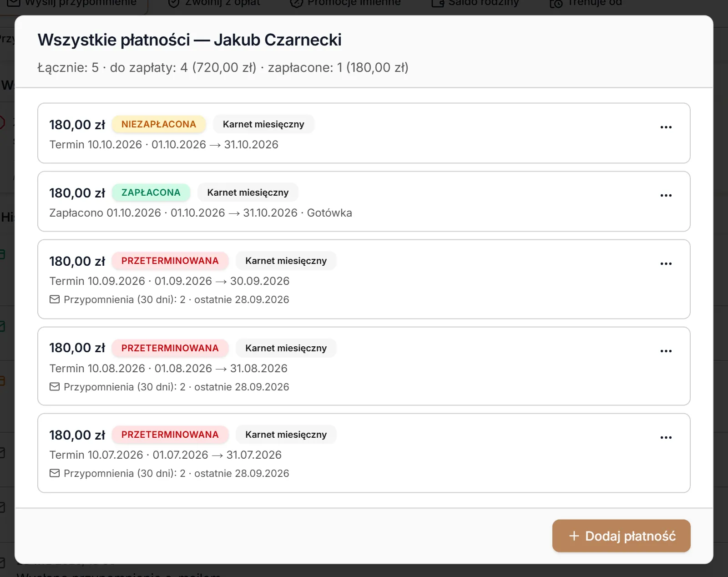Open options menu for 10.10.2026 unpaid payment
This screenshot has width=728, height=577.
point(666,127)
